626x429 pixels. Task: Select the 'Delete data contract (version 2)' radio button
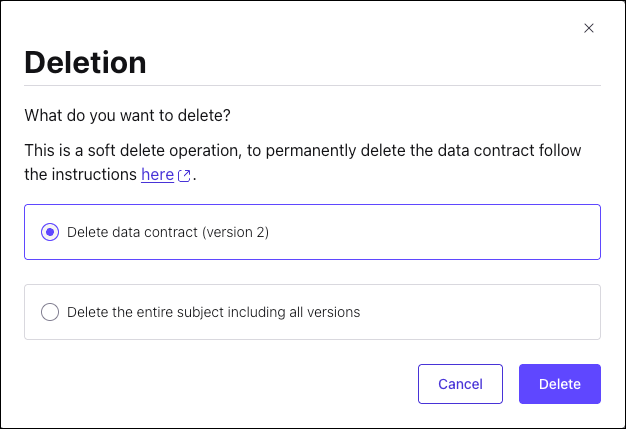tap(50, 232)
